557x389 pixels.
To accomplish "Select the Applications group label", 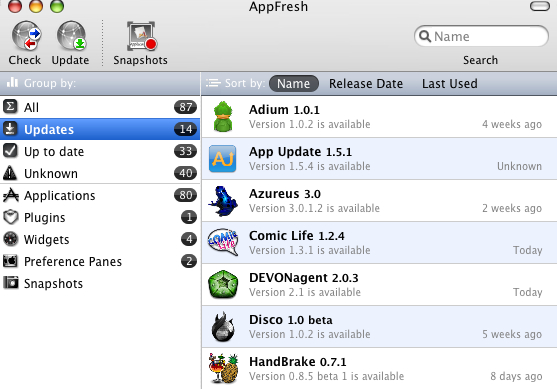I will [60, 196].
